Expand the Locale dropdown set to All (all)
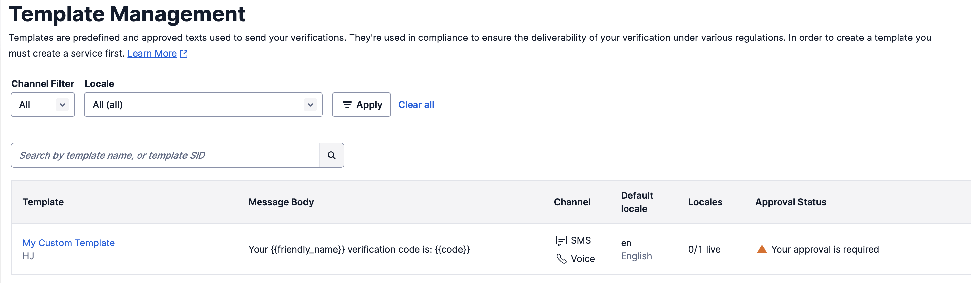The height and width of the screenshot is (283, 980). (198, 105)
